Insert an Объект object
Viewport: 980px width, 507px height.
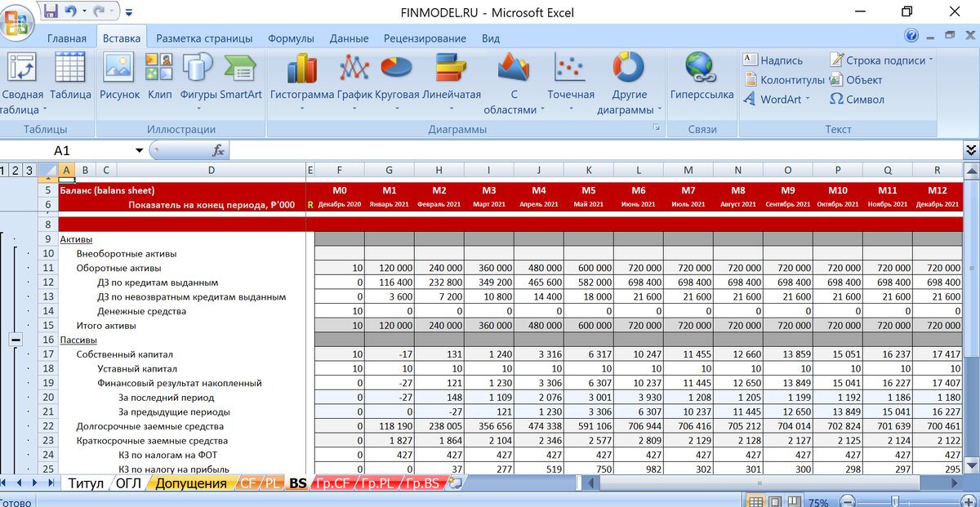point(856,80)
